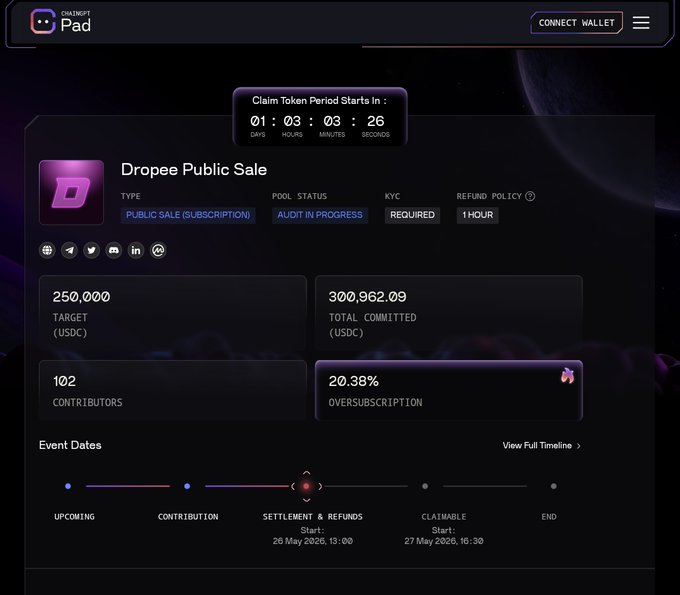Open the CoinMarketCap icon
The height and width of the screenshot is (595, 680).
[x=158, y=250]
